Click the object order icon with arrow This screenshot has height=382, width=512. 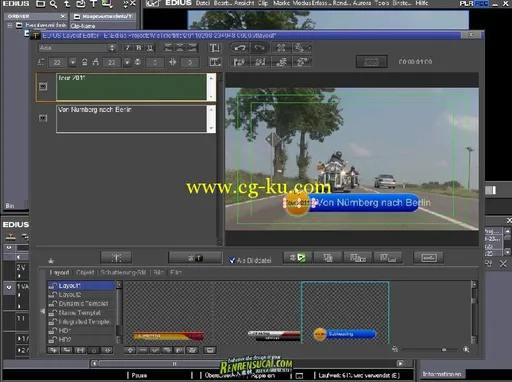(299, 48)
